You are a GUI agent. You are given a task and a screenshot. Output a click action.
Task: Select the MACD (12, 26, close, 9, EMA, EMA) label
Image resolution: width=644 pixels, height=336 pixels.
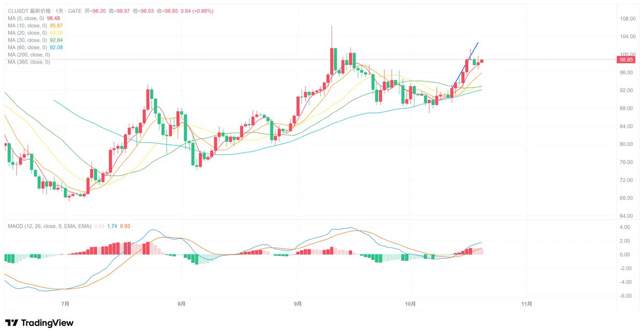click(x=50, y=226)
